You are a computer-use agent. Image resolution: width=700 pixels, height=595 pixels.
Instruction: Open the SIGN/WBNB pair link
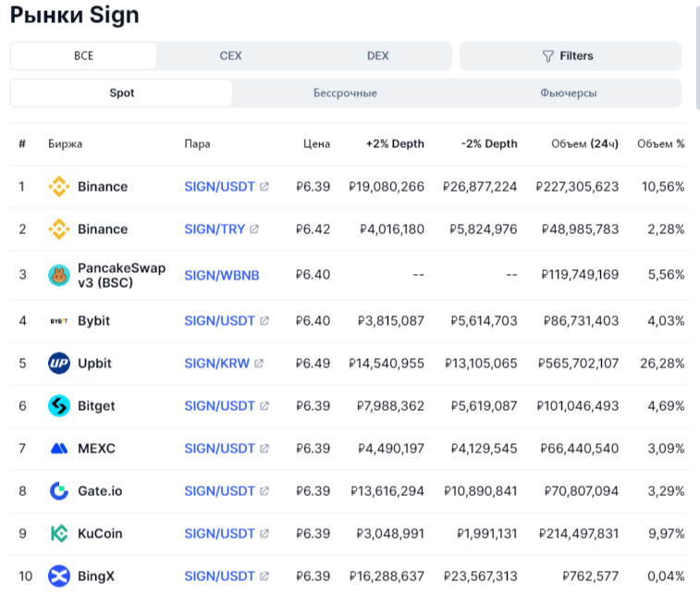coord(222,275)
